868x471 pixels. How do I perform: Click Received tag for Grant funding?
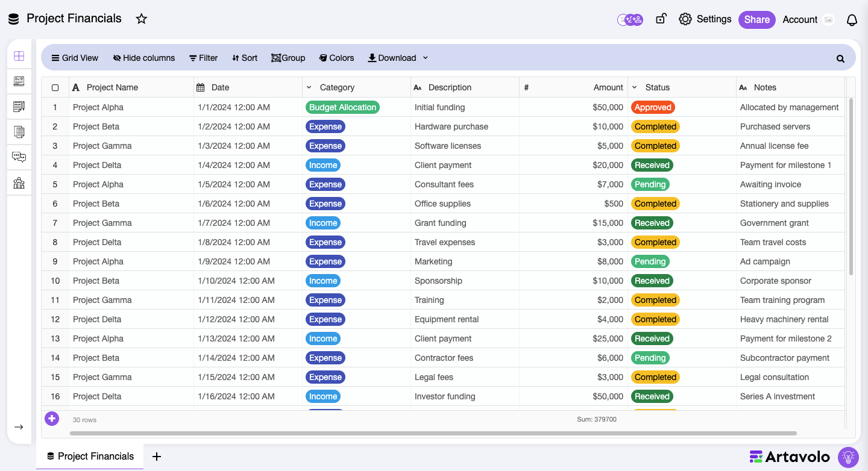pyautogui.click(x=652, y=223)
